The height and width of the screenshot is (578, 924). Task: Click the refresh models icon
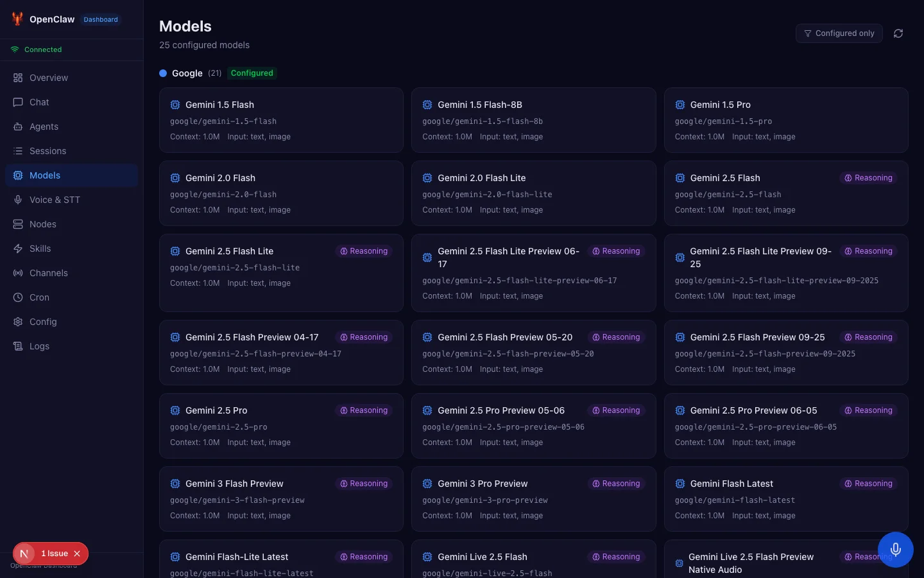[898, 33]
